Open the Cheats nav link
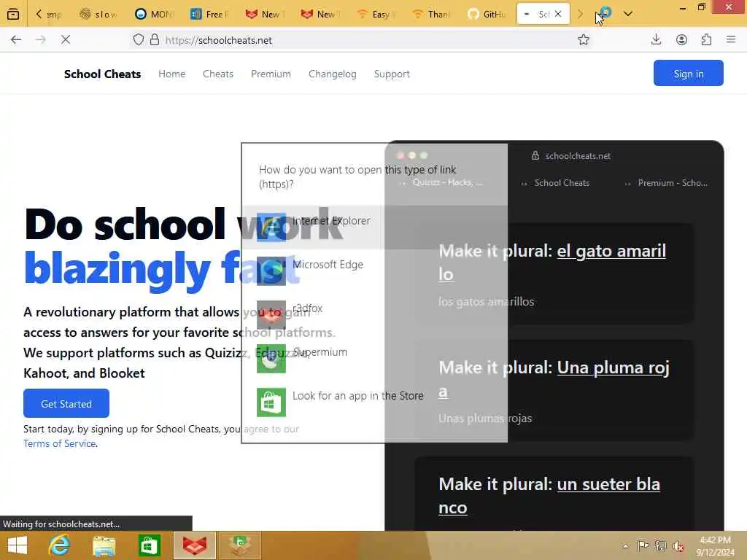 pyautogui.click(x=218, y=74)
